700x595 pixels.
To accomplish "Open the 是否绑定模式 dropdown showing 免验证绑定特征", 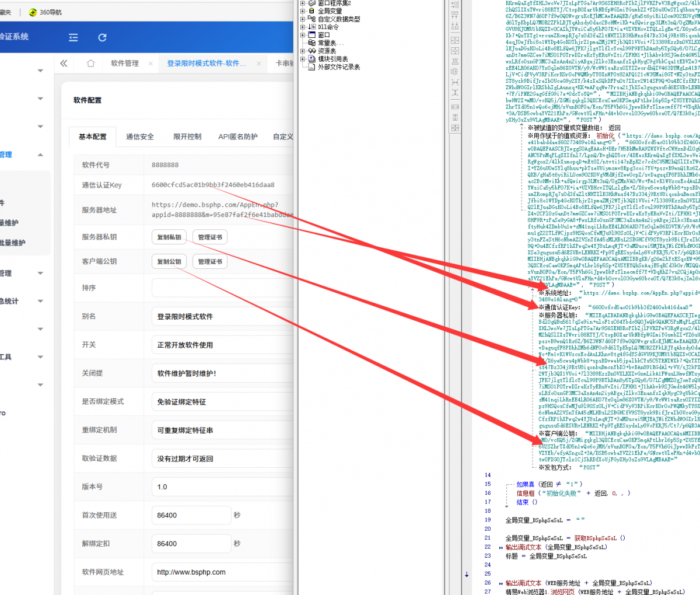I will tap(223, 401).
